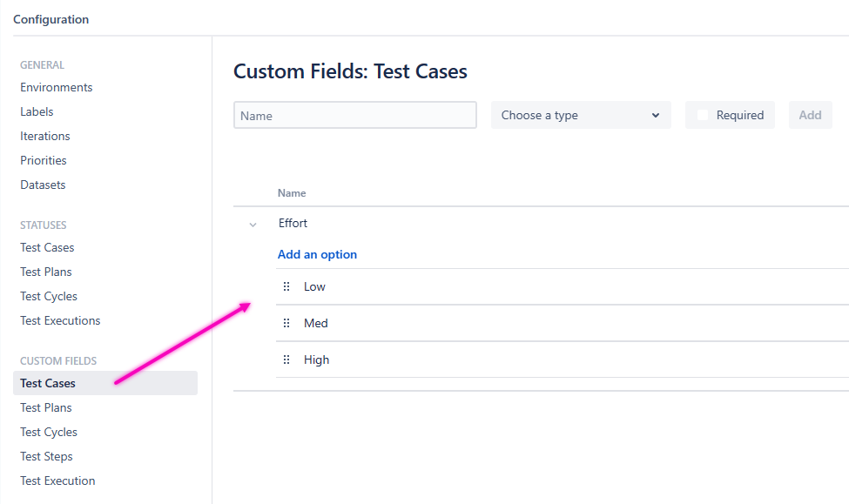849x504 pixels.
Task: Click drag handle icon beside High option
Action: pos(286,360)
